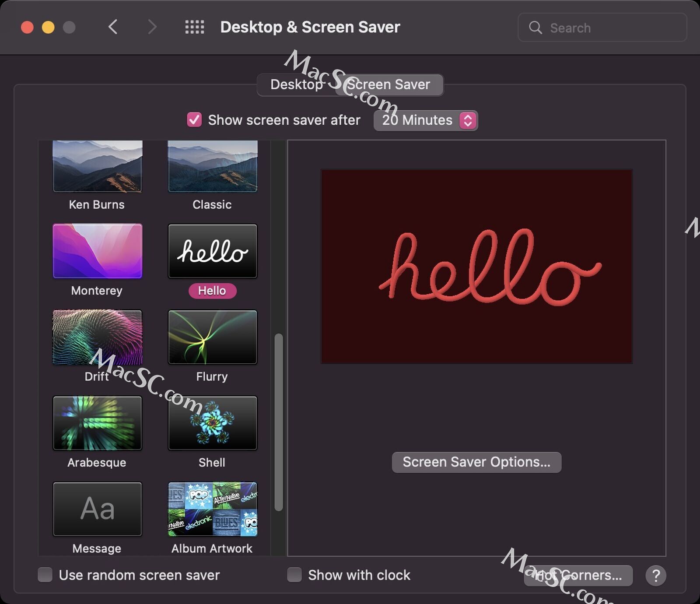Open help with the question mark button

point(655,576)
